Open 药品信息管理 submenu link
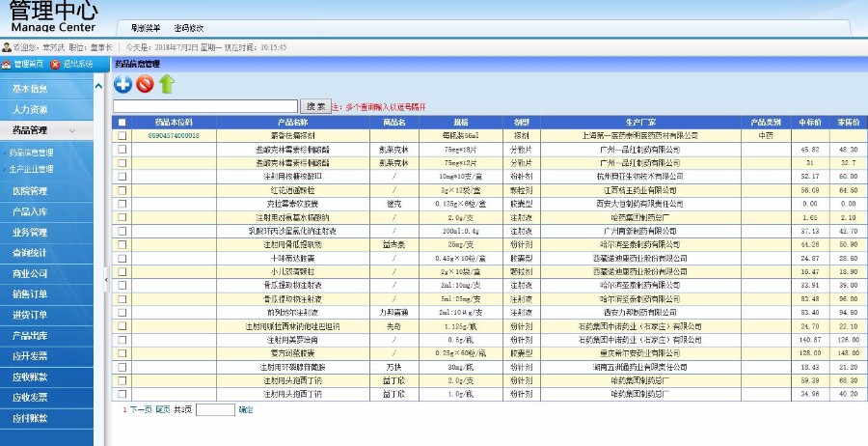Screen dimensions: 868x446 point(32,153)
